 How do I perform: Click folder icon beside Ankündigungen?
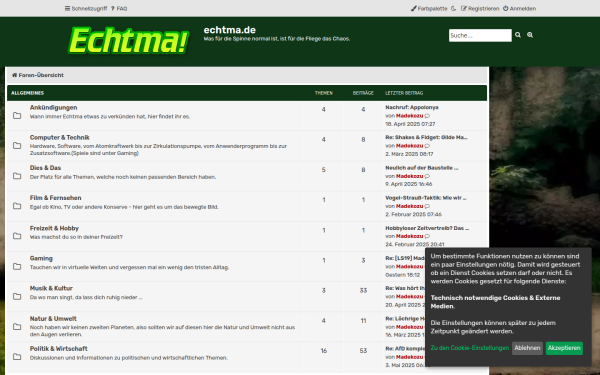(x=17, y=116)
